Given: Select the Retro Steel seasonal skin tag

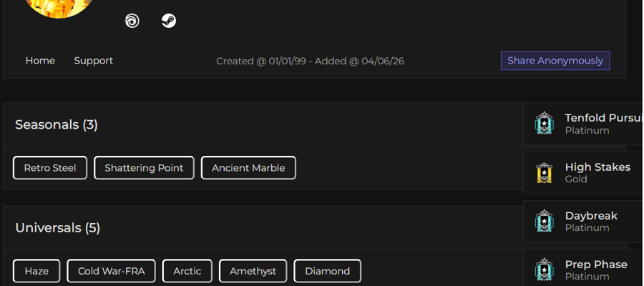Looking at the screenshot, I should (x=50, y=168).
